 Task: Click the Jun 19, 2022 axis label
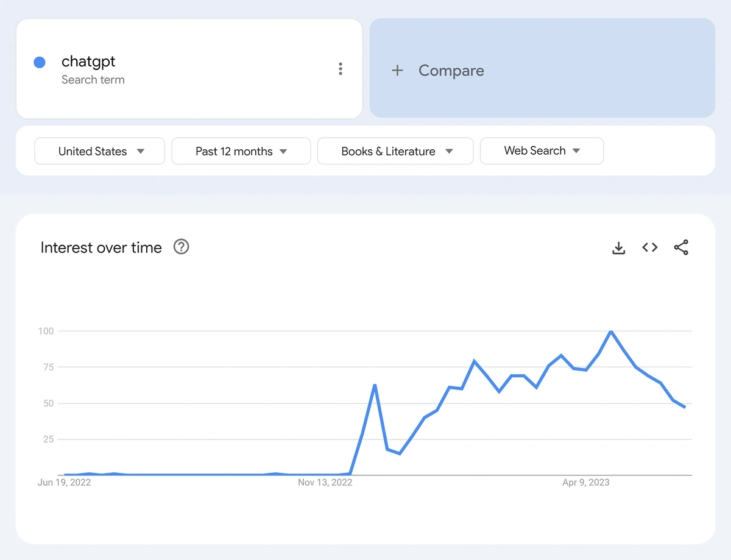pos(64,483)
